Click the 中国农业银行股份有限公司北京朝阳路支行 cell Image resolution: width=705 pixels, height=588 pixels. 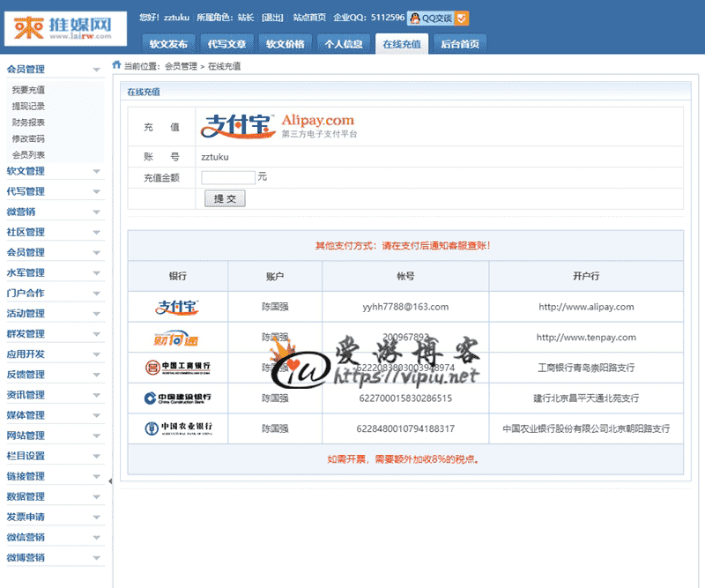click(x=586, y=428)
